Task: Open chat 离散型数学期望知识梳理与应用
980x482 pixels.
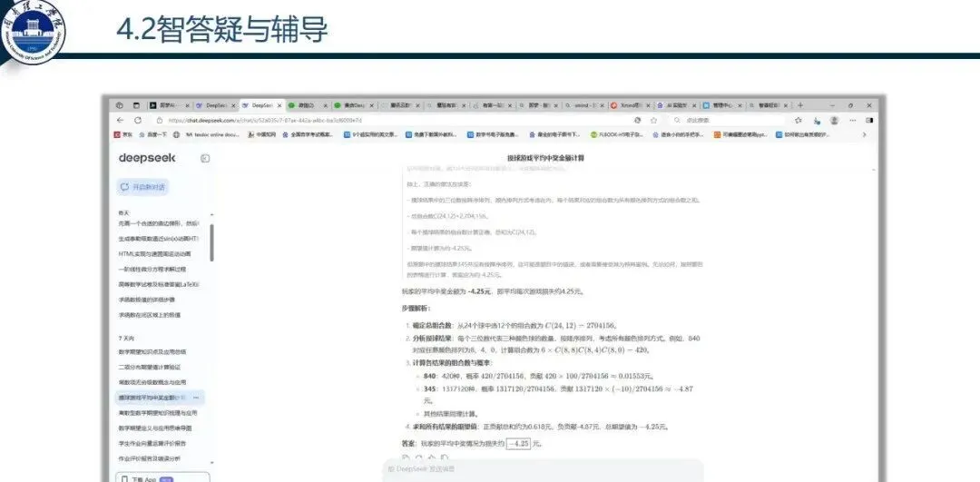Action: (158, 413)
